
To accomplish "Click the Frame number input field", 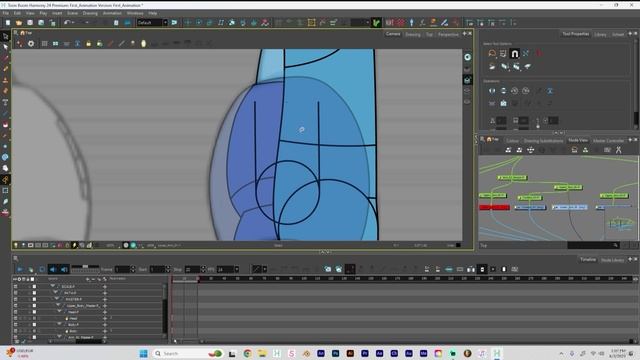I will [122, 269].
